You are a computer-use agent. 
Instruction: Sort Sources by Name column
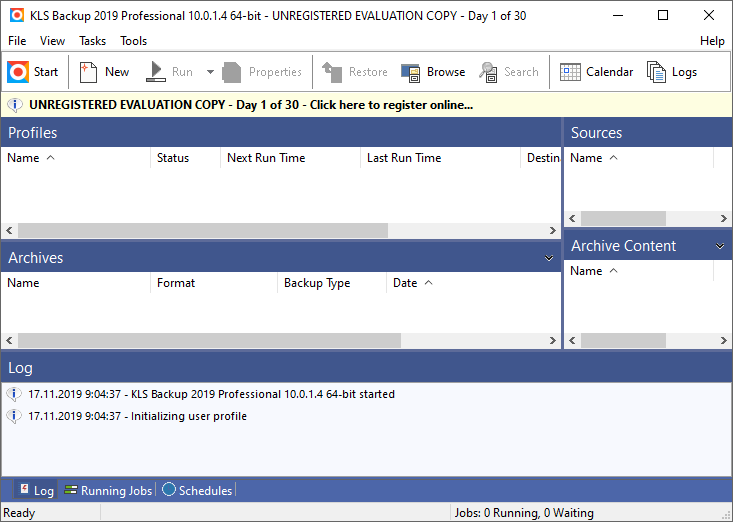tap(639, 158)
